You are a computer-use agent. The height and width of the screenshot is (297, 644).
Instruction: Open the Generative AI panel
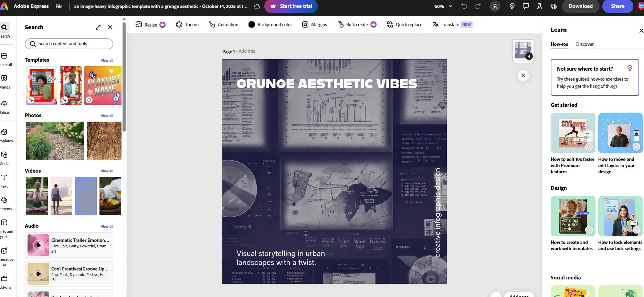(4, 257)
